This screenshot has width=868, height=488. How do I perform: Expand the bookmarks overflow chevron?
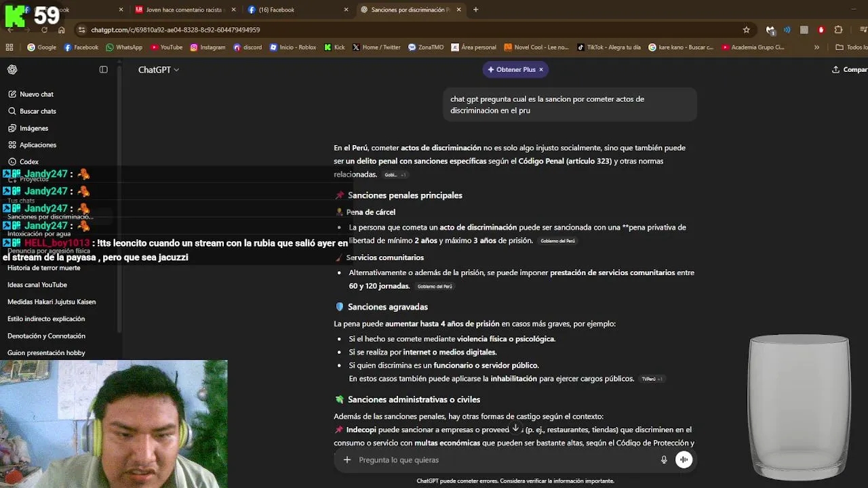point(816,47)
